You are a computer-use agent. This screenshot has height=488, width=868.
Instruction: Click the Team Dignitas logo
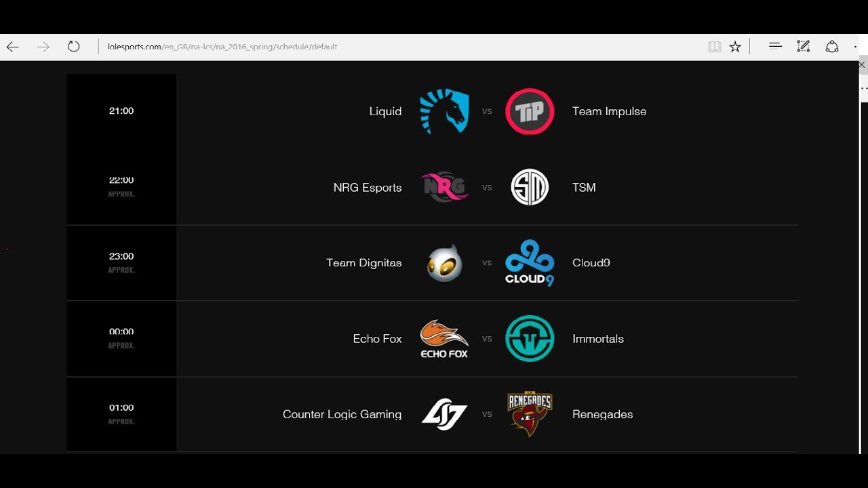445,263
